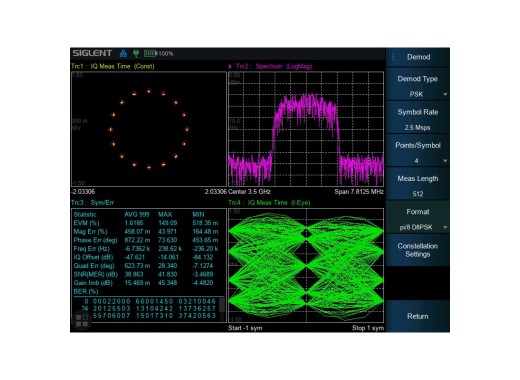Click the magenta spectrum trace plot
The image size is (520, 380).
tap(306, 129)
